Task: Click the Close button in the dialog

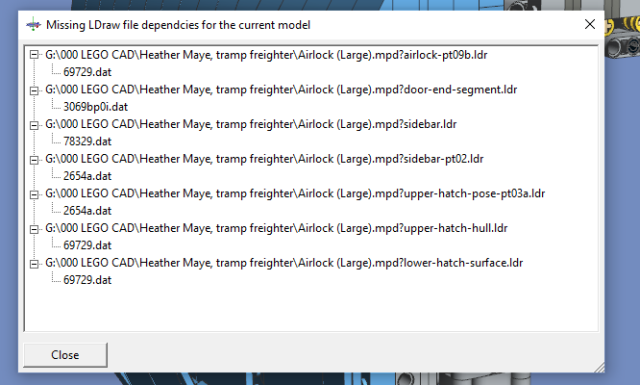Action: [65, 355]
